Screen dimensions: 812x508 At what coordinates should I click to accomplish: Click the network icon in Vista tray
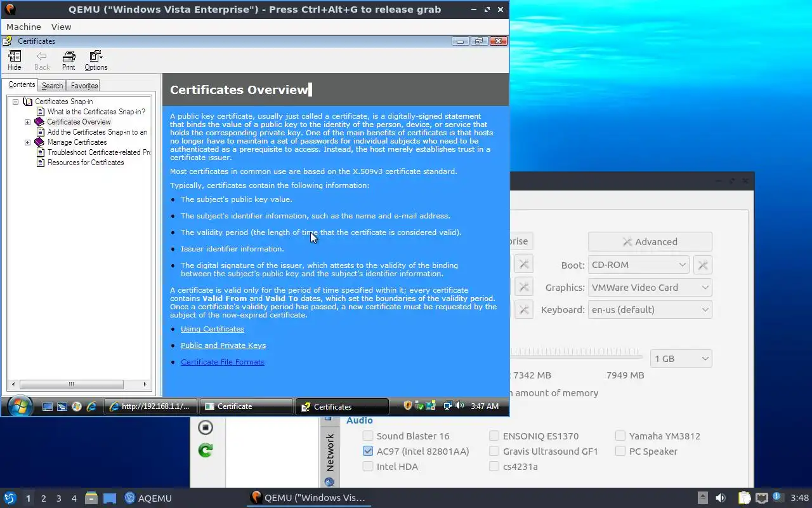click(x=448, y=406)
